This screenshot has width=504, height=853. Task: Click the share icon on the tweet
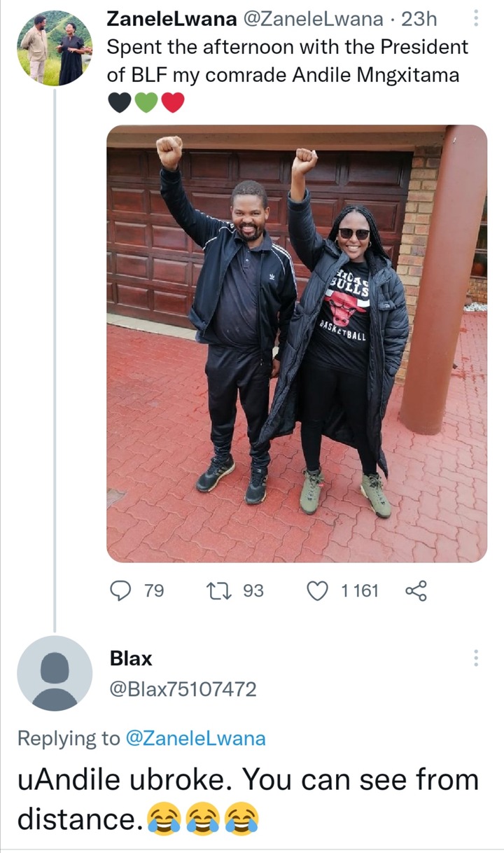(x=415, y=591)
